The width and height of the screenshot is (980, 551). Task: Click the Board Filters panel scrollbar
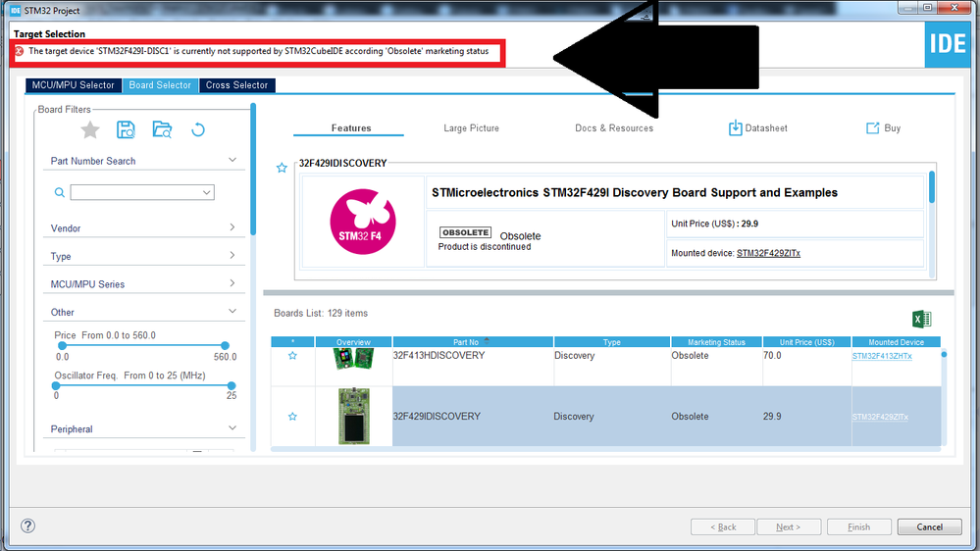pos(253,169)
